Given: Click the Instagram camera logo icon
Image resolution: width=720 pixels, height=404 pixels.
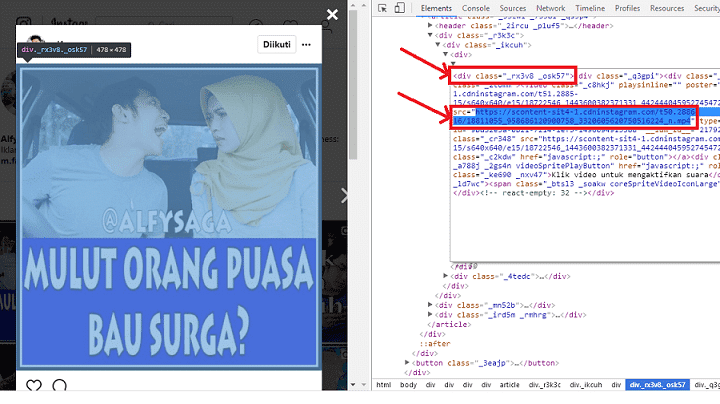Looking at the screenshot, I should point(23,22).
